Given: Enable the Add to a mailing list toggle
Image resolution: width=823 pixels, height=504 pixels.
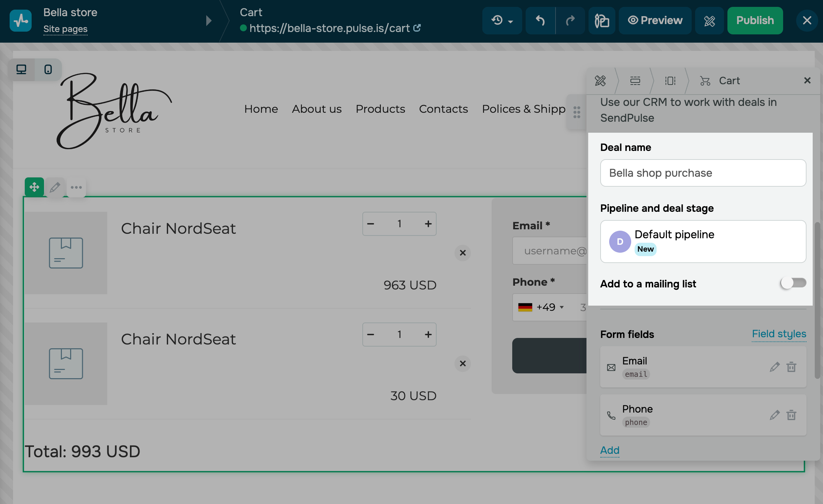Looking at the screenshot, I should 793,283.
